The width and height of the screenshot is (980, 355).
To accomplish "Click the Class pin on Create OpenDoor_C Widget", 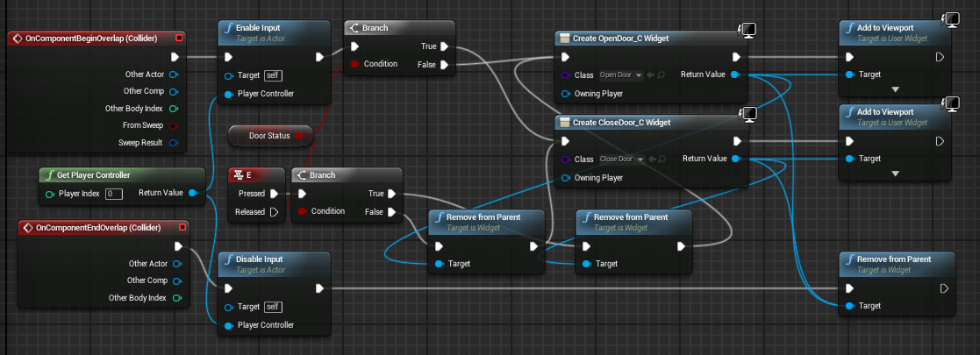I will [x=565, y=75].
